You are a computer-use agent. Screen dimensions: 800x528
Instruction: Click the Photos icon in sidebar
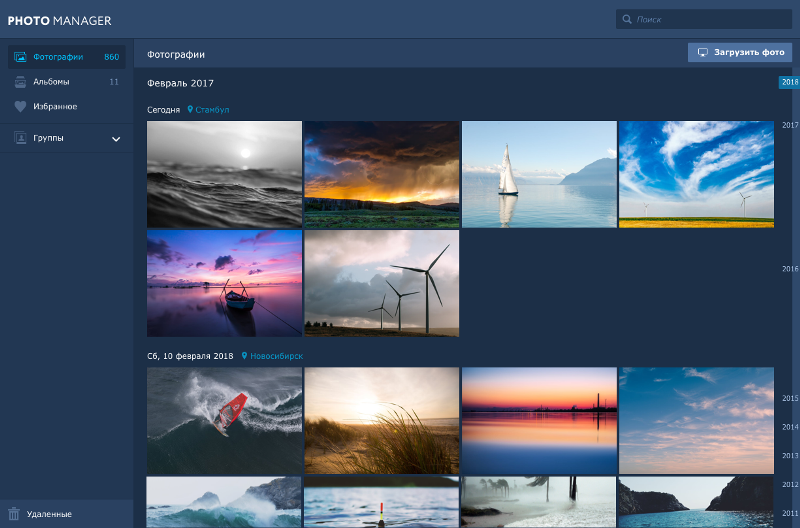[x=20, y=57]
